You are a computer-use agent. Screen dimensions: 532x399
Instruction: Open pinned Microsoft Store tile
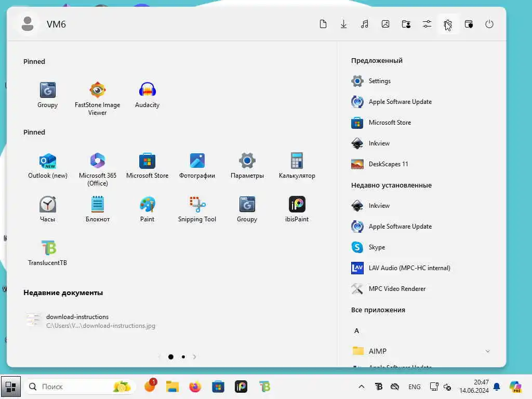click(x=147, y=166)
